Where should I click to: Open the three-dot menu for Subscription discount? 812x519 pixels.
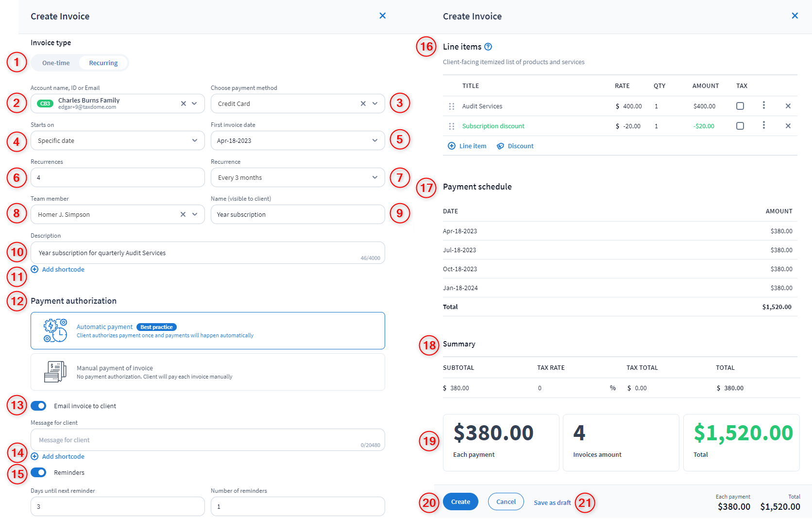(764, 125)
